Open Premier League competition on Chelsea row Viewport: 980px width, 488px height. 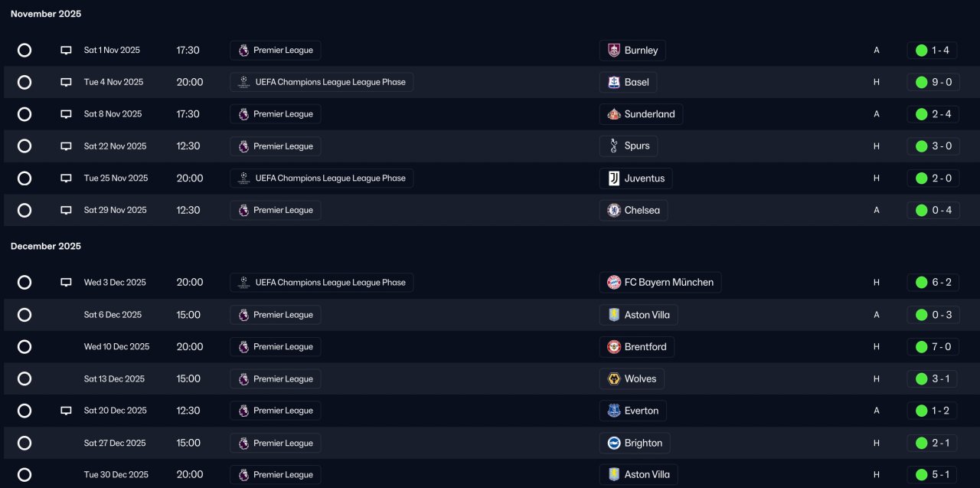[x=283, y=210]
